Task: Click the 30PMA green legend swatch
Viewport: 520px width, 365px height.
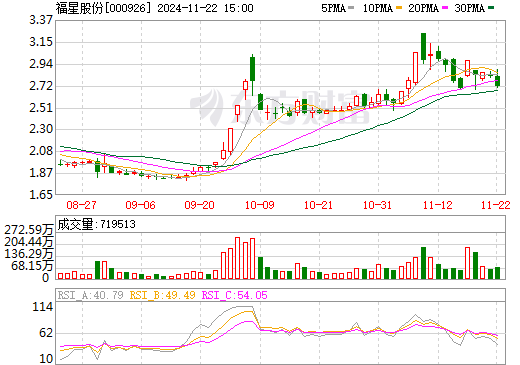Action: 491,7
